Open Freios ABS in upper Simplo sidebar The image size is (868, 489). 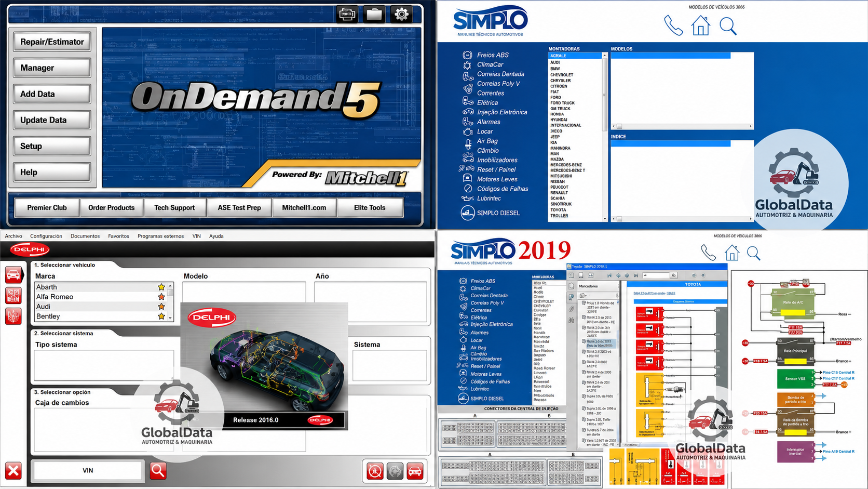click(493, 55)
